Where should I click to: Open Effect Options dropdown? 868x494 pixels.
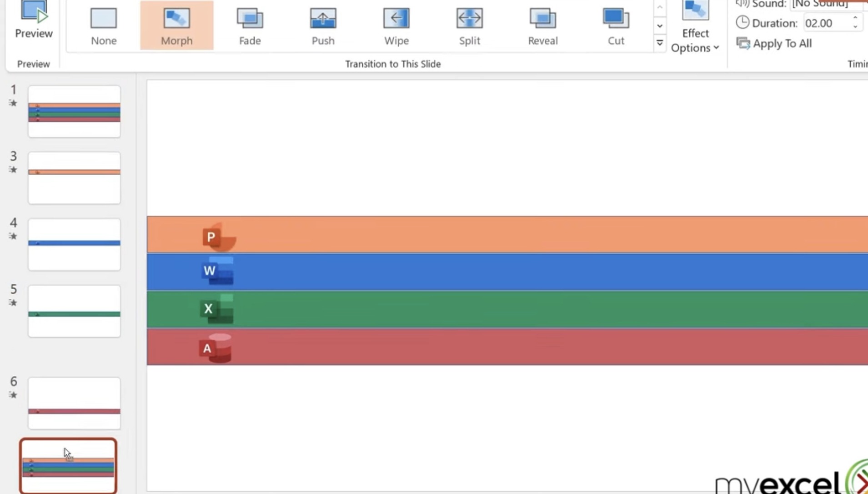point(695,27)
